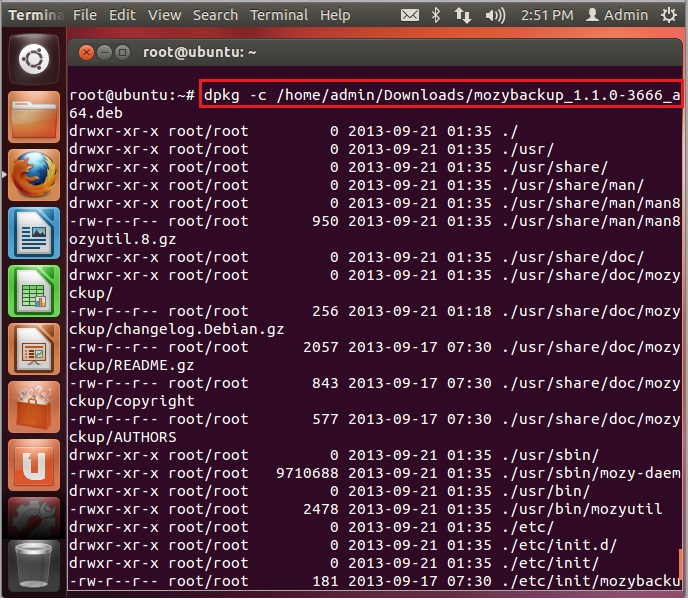Image resolution: width=688 pixels, height=600 pixels.
Task: Launch Firefox from the launcher
Action: tap(34, 175)
